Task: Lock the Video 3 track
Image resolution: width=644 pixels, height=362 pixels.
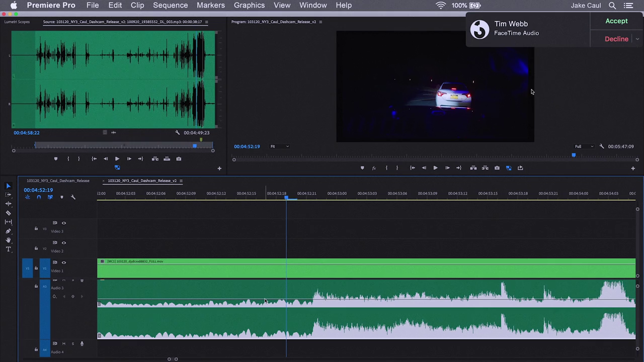Action: (x=36, y=229)
